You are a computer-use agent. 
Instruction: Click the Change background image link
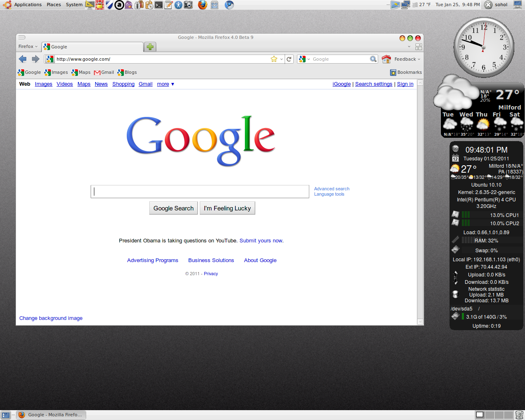(51, 318)
